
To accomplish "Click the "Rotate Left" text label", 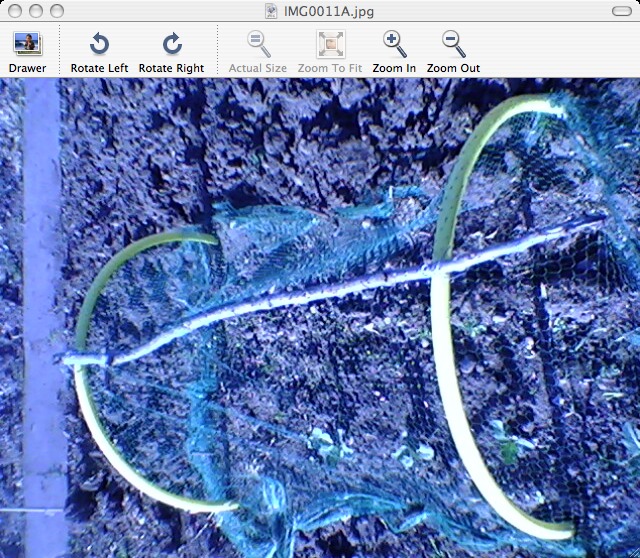I will pyautogui.click(x=99, y=68).
